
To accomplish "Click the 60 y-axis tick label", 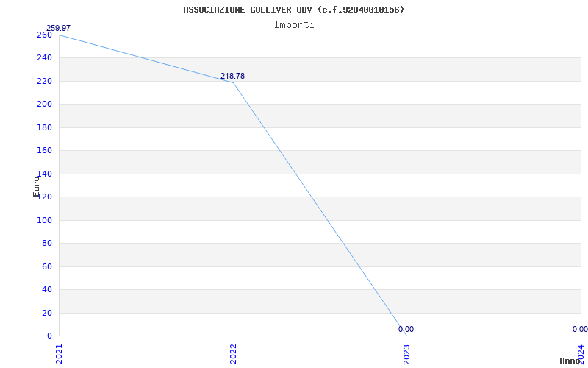I will click(47, 266).
